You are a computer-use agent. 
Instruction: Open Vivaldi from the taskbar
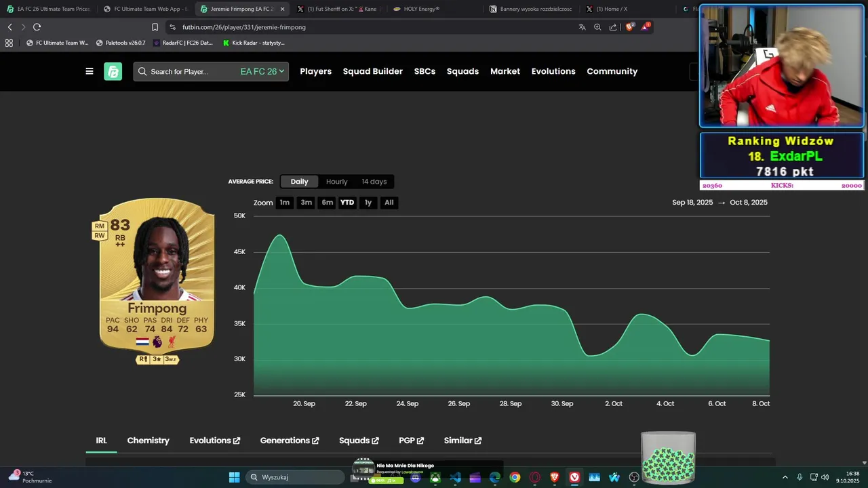point(574,477)
